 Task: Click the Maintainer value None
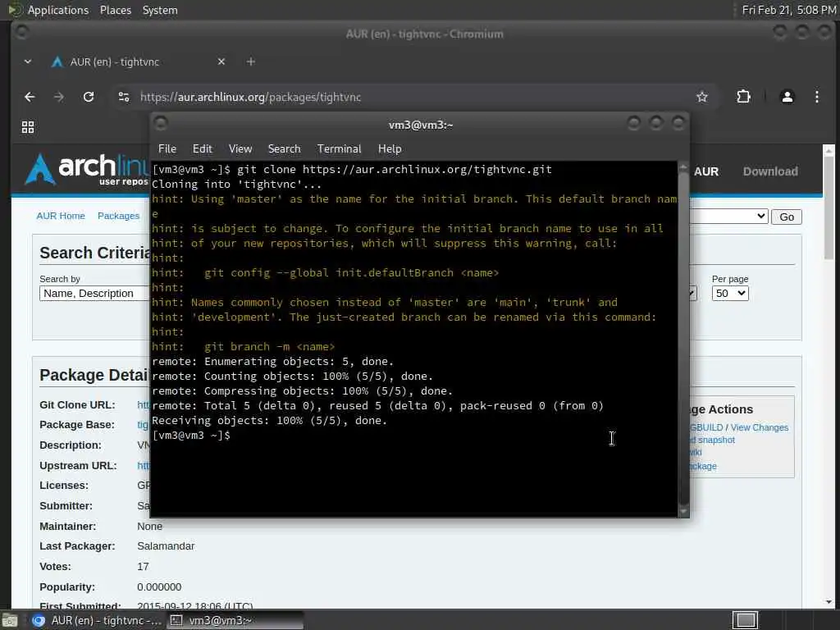[x=149, y=526]
